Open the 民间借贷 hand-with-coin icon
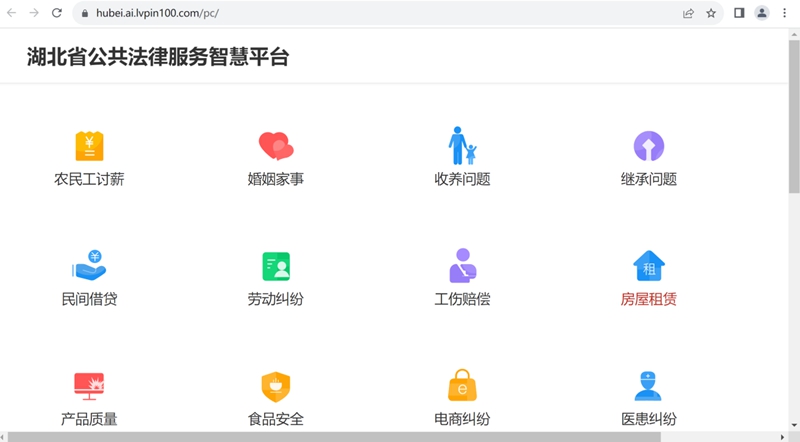This screenshot has width=800, height=442. point(89,265)
